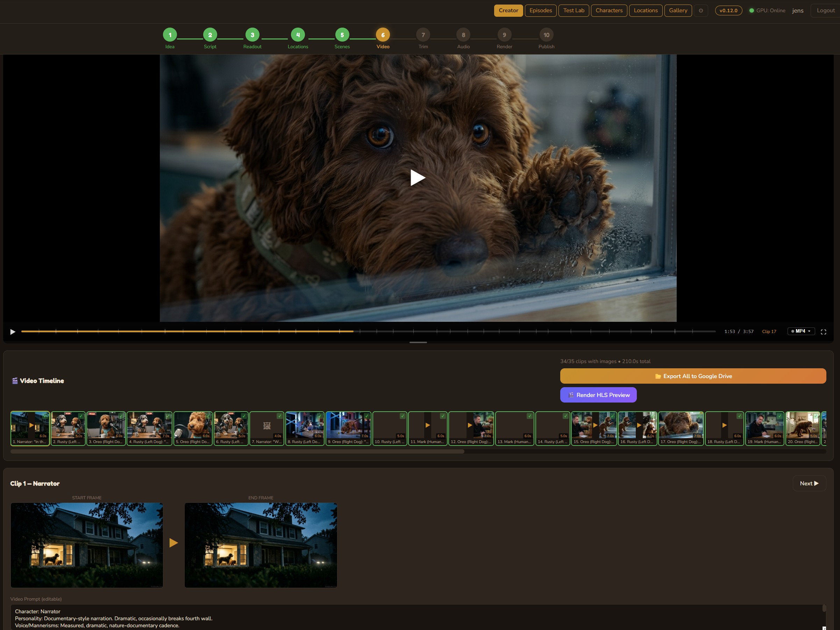Open the Publish workflow step
The width and height of the screenshot is (840, 630).
click(547, 35)
